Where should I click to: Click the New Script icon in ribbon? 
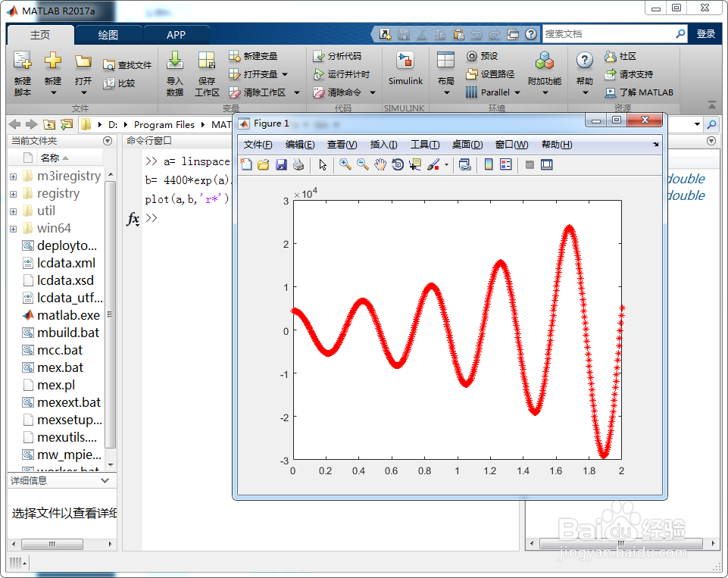[x=22, y=61]
